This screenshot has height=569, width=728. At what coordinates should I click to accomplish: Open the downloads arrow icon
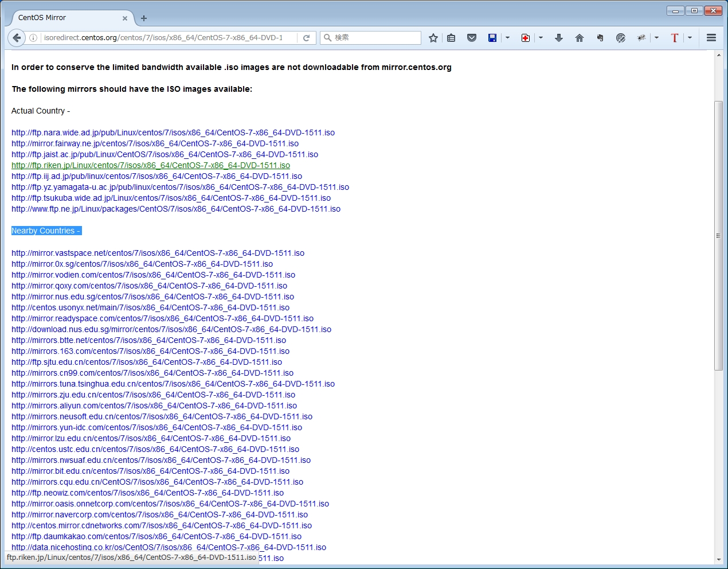tap(559, 38)
